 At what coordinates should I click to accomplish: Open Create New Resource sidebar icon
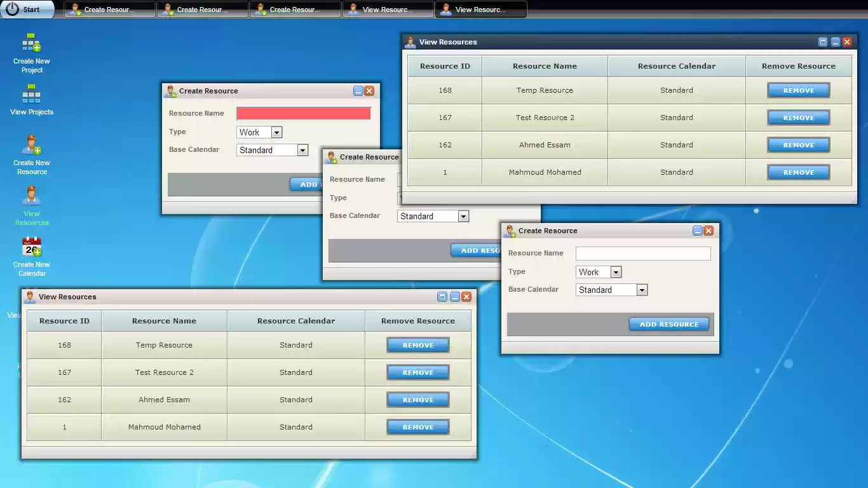(31, 151)
